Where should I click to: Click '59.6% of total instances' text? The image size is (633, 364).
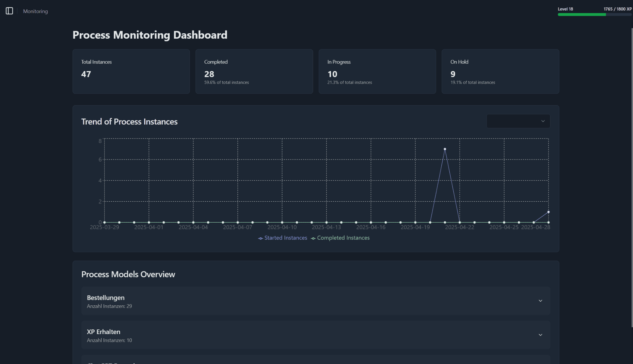click(227, 82)
